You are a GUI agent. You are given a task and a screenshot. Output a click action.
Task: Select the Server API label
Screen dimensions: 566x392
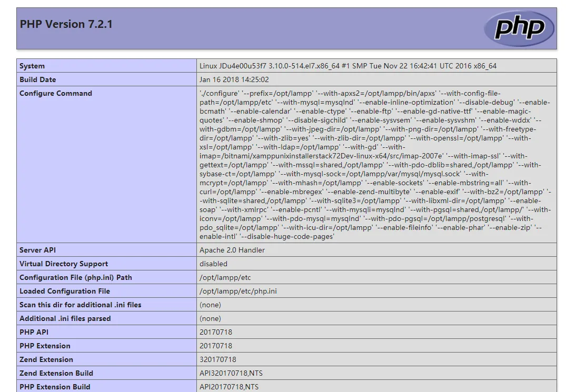click(37, 250)
